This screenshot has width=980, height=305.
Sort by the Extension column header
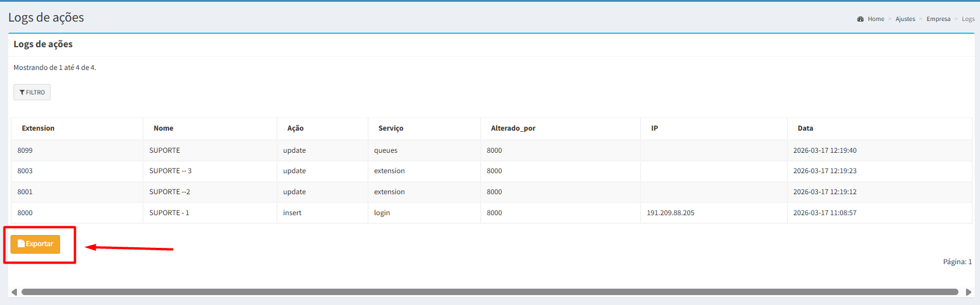pos(38,128)
